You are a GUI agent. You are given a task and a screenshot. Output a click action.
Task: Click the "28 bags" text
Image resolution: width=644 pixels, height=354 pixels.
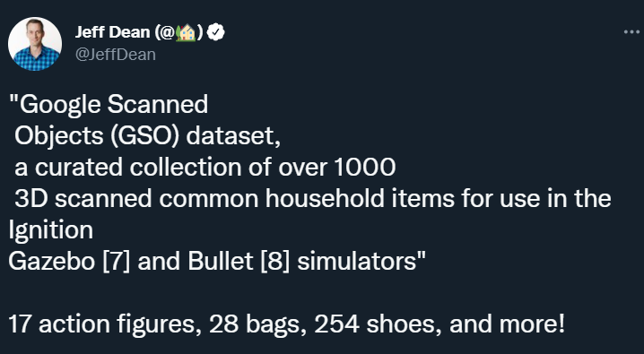coord(257,324)
